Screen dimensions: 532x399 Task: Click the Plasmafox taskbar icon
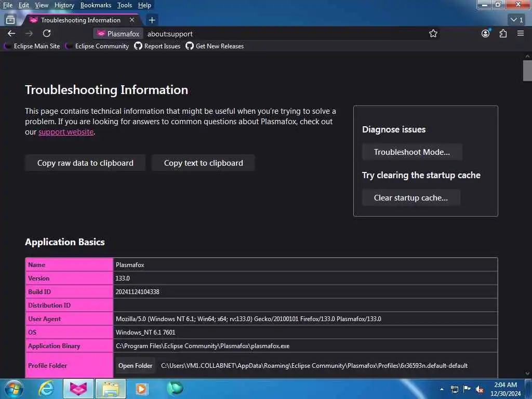point(78,389)
